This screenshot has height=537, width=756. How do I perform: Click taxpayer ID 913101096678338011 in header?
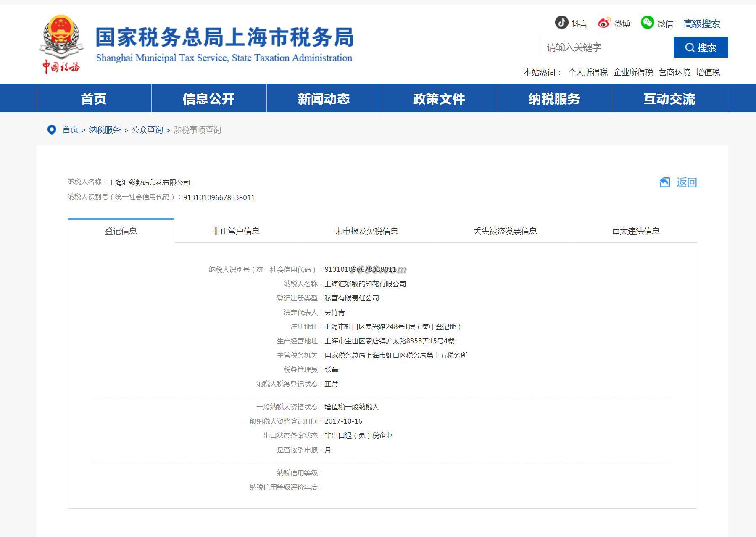pos(219,197)
